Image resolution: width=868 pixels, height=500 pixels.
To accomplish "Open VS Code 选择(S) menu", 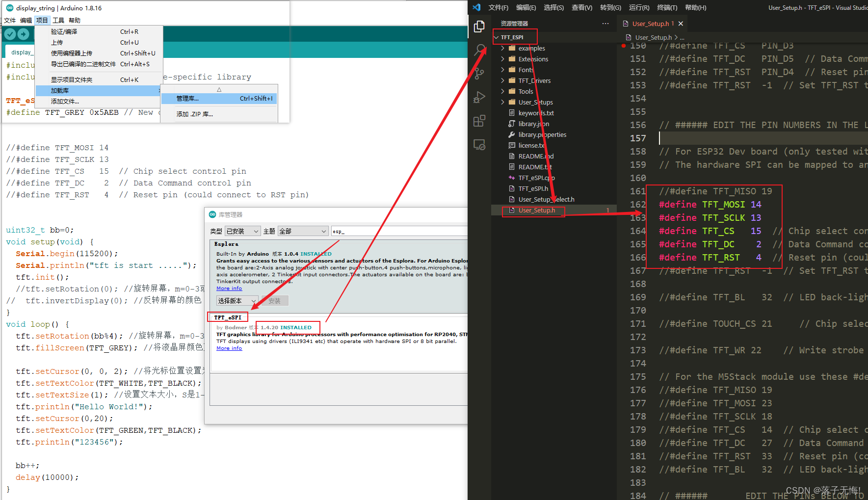I will (x=553, y=7).
